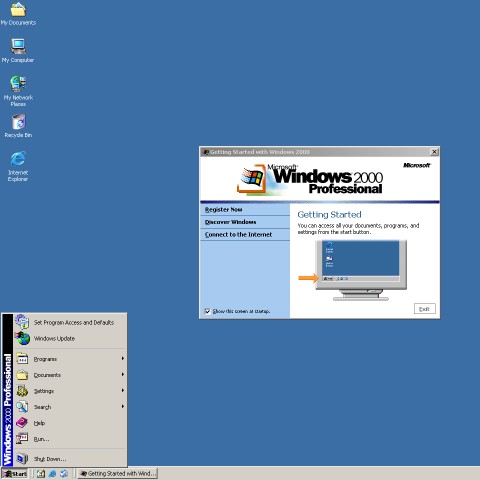Click the Getting Started window title bar
480x480 pixels.
click(x=319, y=152)
